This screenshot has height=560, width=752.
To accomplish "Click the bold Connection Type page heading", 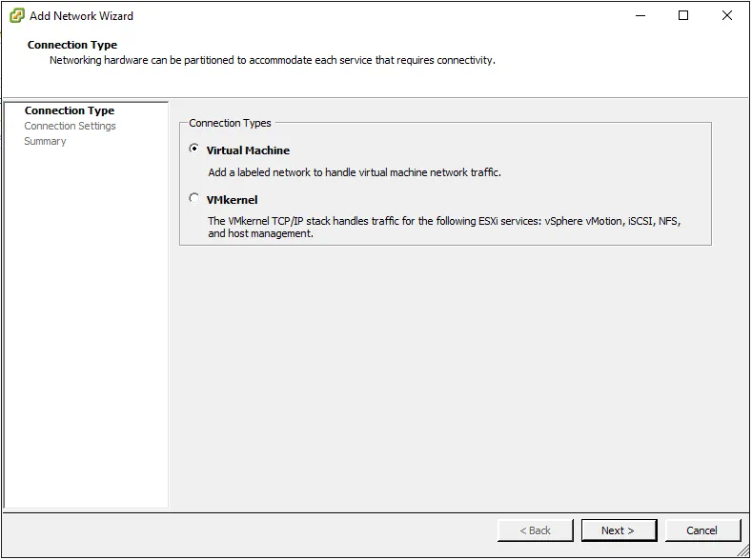I will (72, 45).
